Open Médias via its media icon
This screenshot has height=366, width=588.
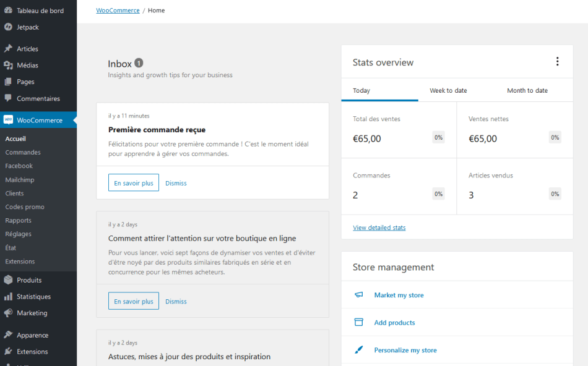[8, 65]
